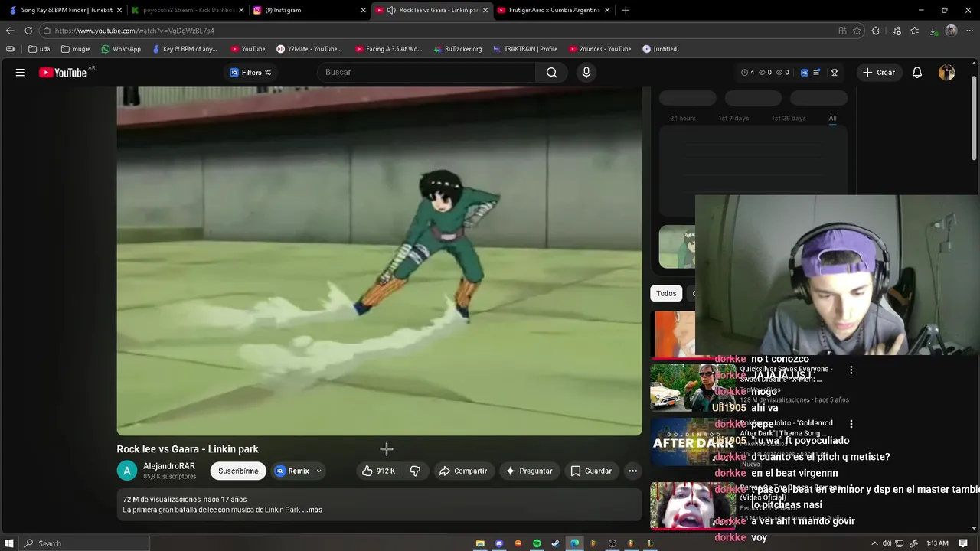Expand description with ...más
Screen dimensions: 980x551
(312, 510)
